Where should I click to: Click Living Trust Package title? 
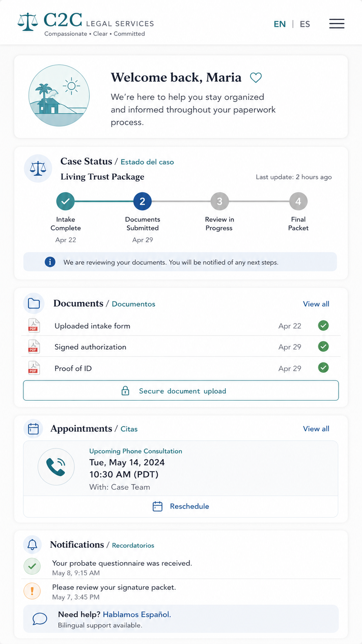[x=102, y=177]
